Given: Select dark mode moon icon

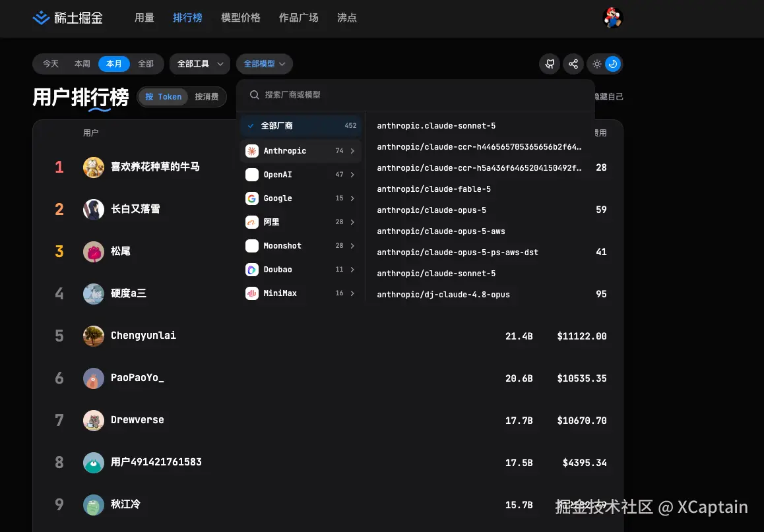Looking at the screenshot, I should (612, 64).
